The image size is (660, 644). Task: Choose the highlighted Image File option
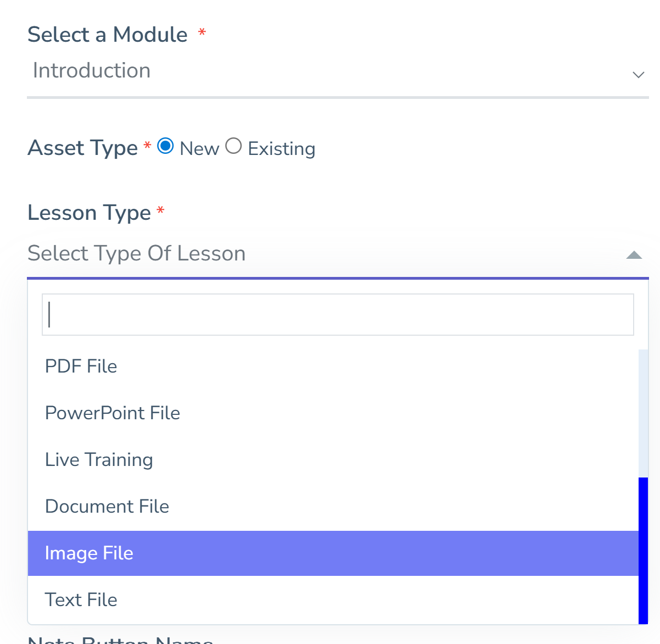[89, 553]
